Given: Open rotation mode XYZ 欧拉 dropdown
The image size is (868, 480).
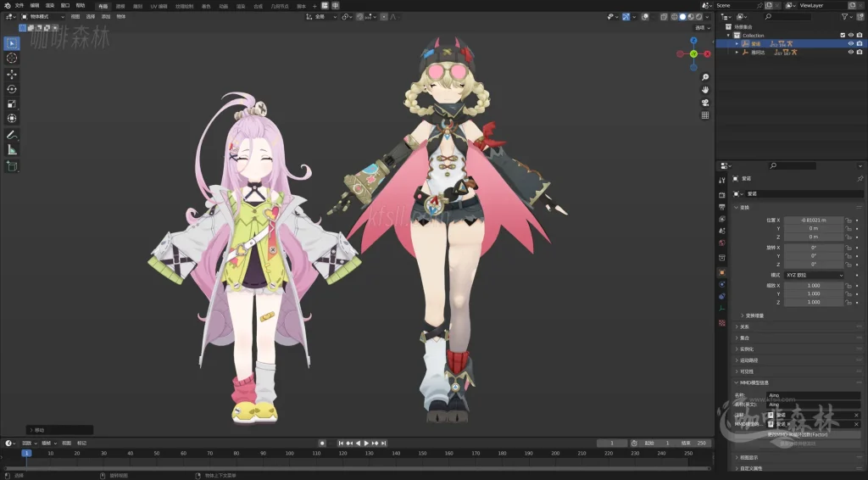Looking at the screenshot, I should tap(814, 275).
